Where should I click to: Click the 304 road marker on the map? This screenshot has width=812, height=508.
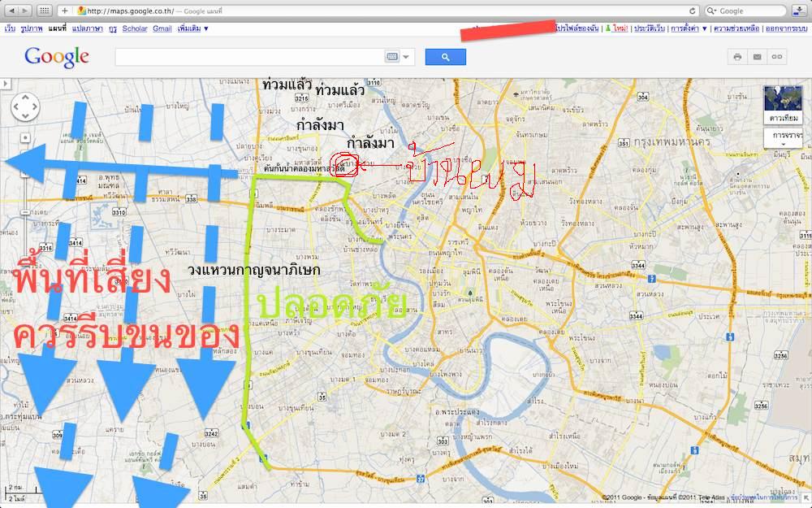[642, 97]
